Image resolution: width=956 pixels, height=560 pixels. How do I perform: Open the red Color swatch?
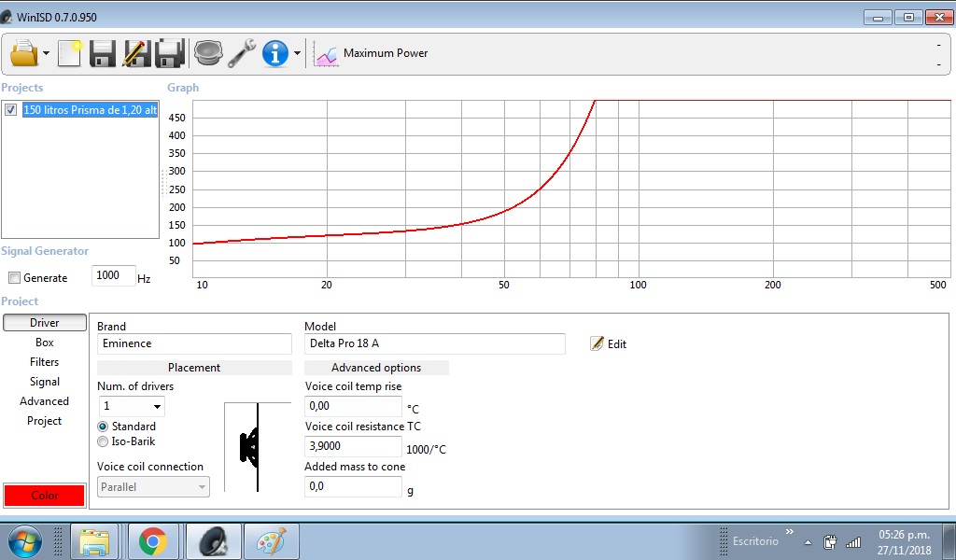tap(45, 496)
